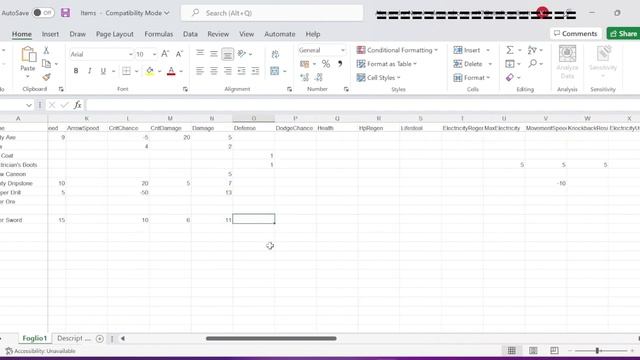Click the Sort & Filter icon
Image resolution: width=640 pixels, height=360 pixels.
click(x=532, y=50)
